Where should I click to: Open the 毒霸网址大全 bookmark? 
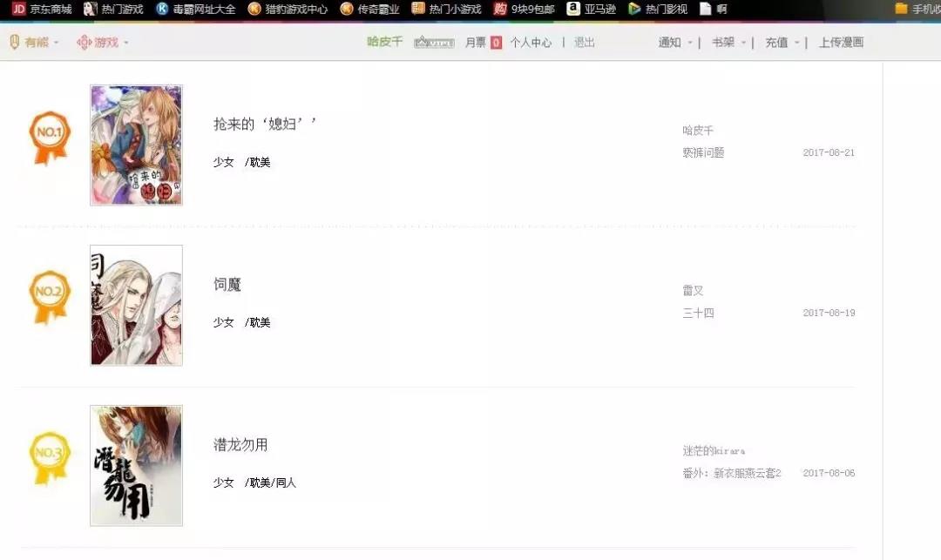point(196,9)
